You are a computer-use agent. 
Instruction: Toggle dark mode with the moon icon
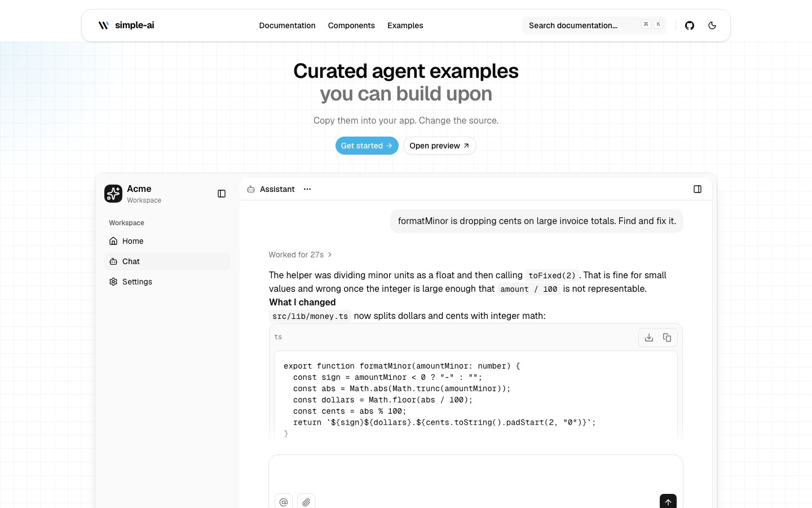tap(712, 25)
